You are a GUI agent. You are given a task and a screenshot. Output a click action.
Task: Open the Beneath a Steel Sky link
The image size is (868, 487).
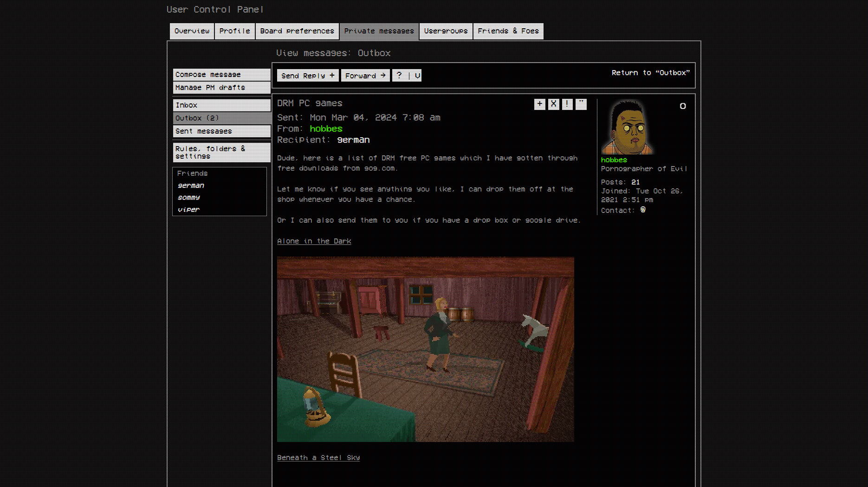[318, 458]
